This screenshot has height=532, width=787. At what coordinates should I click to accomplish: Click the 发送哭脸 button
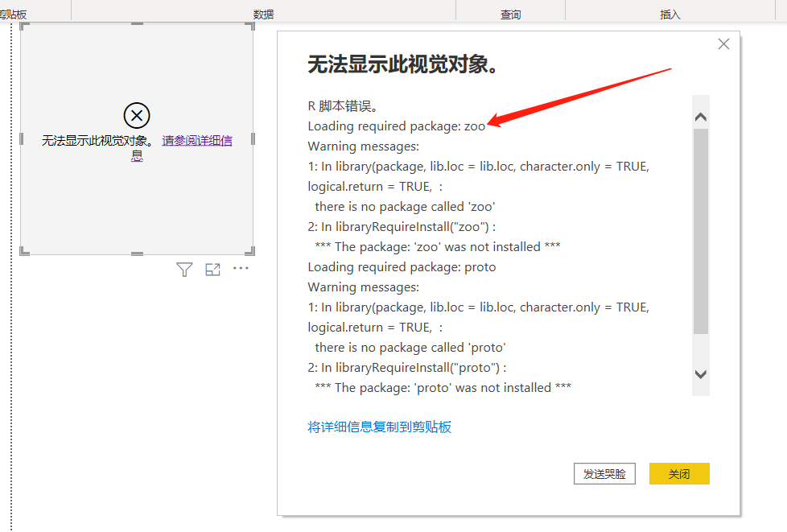(604, 474)
